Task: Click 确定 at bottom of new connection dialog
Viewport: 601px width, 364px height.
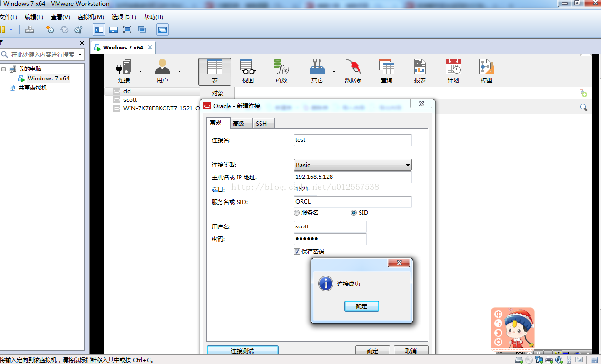Action: [372, 351]
